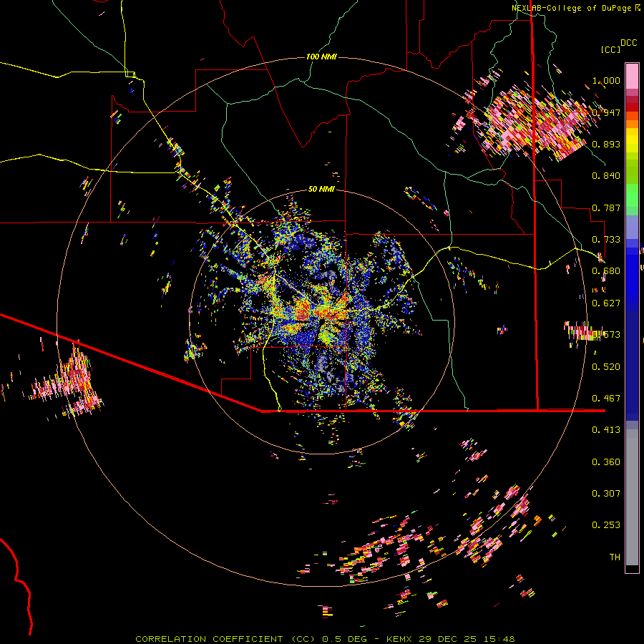Click the gray lower segment of the color bar
Image resolution: width=644 pixels, height=644 pixels.
click(632, 497)
